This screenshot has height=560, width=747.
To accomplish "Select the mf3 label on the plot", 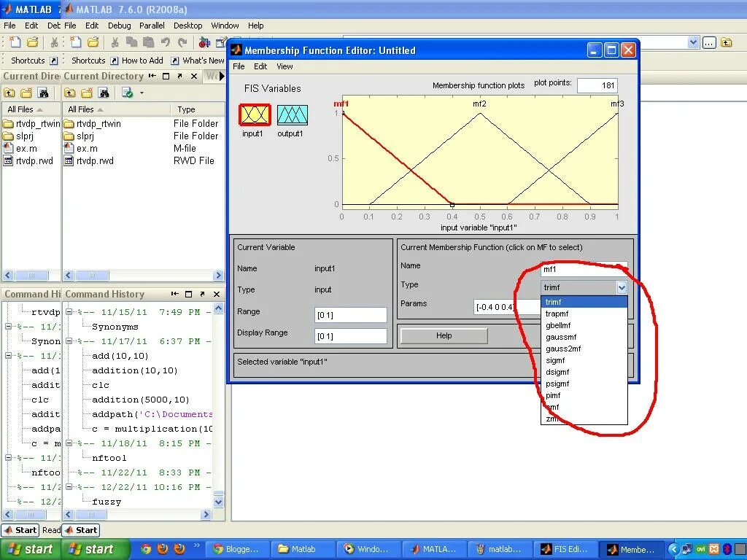I will [x=617, y=104].
